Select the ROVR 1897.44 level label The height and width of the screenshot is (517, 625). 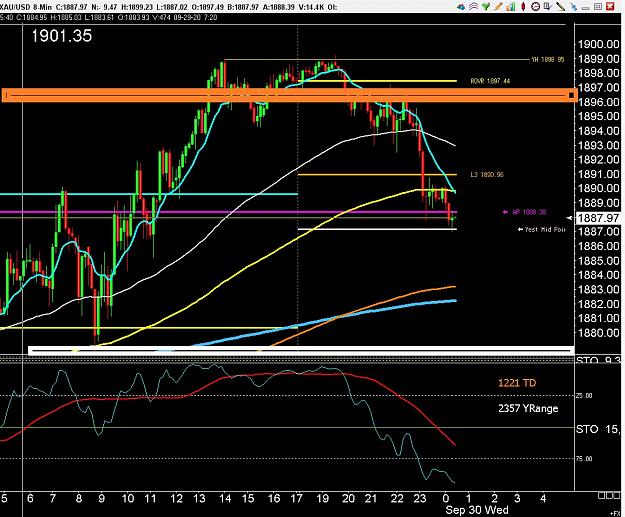tap(490, 81)
